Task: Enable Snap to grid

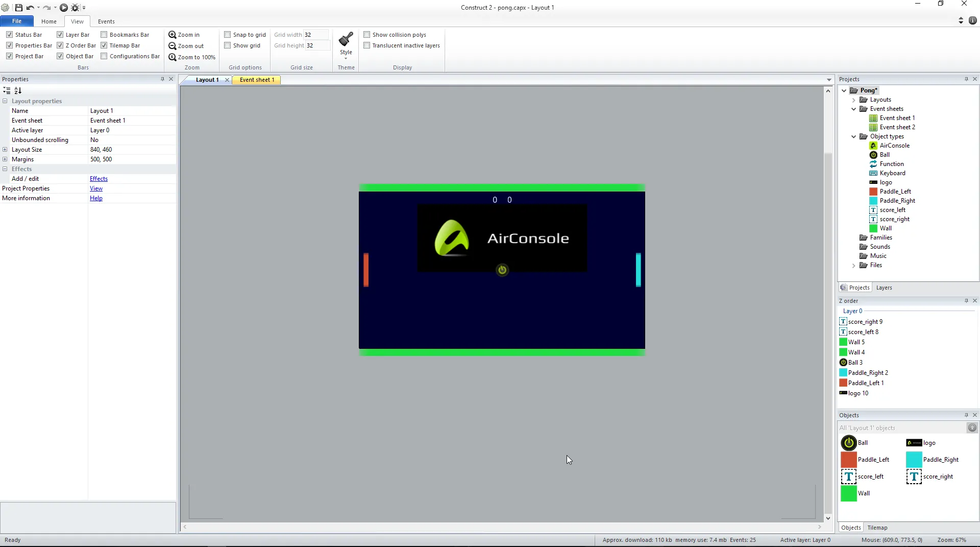Action: click(x=227, y=35)
